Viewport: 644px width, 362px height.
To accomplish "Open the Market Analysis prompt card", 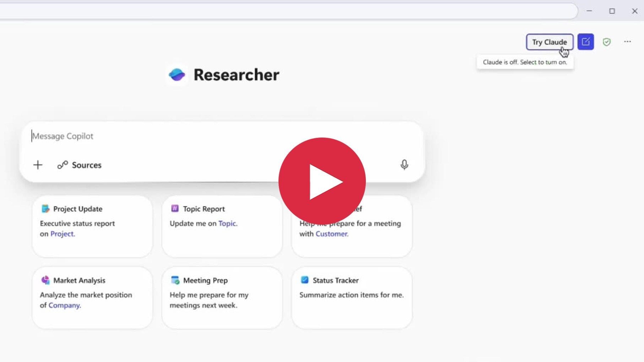I will point(92,298).
